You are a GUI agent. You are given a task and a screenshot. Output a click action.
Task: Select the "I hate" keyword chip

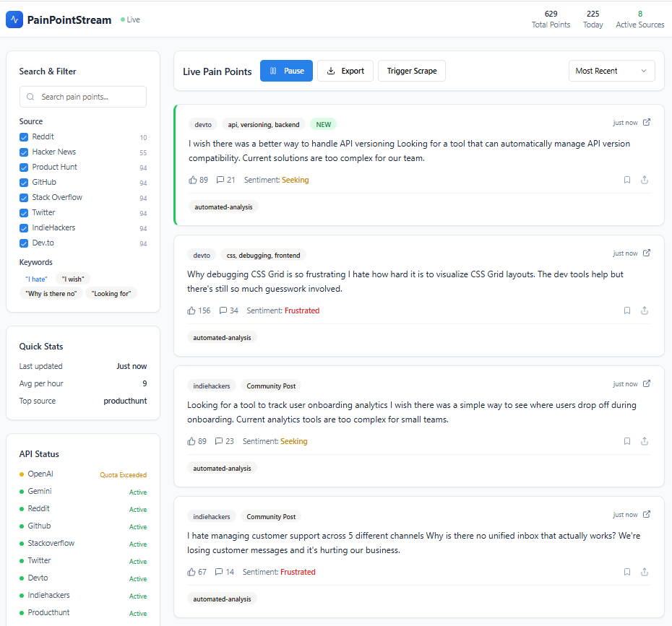(36, 279)
